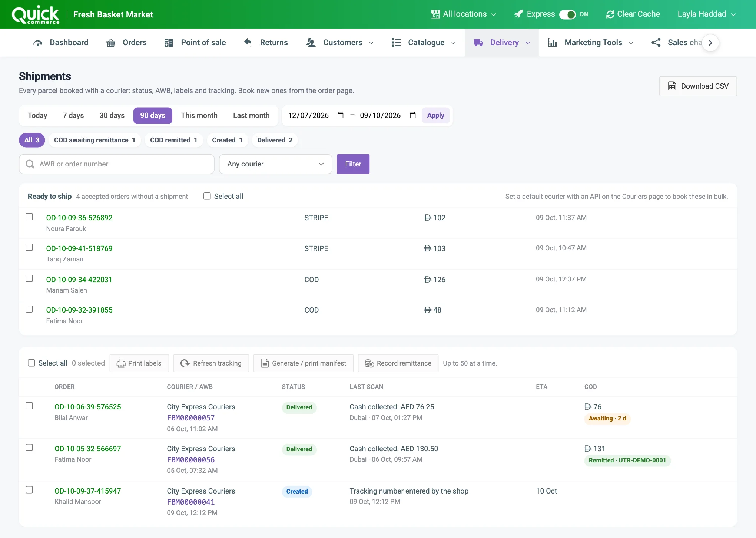Viewport: 756px width, 538px height.
Task: Click the Apply date range button
Action: coord(435,115)
